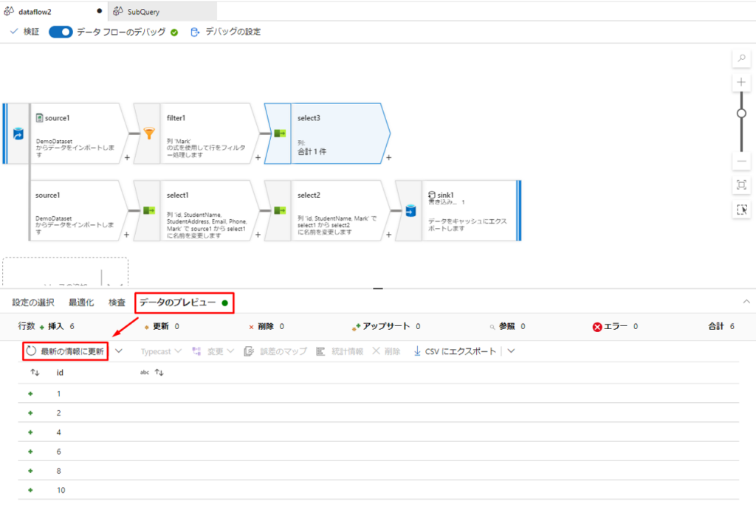
Task: Select the source1 node in top stream
Action: pos(76,134)
